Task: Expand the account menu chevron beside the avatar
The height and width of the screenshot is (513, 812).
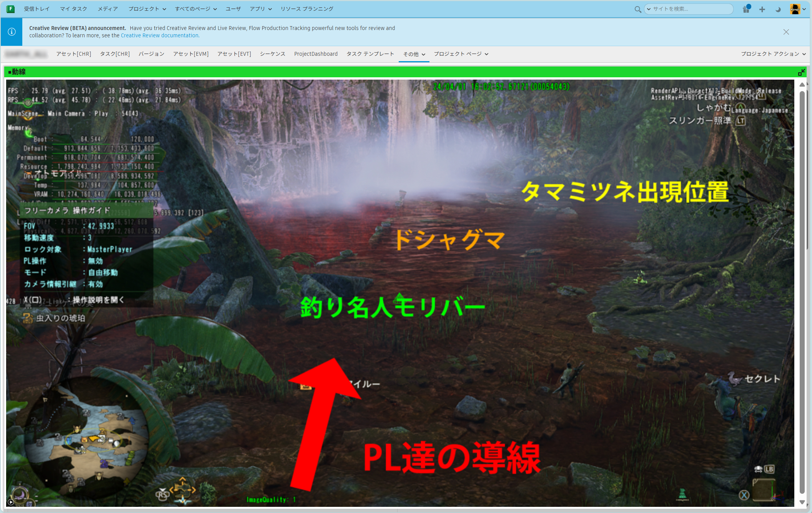Action: tap(805, 8)
